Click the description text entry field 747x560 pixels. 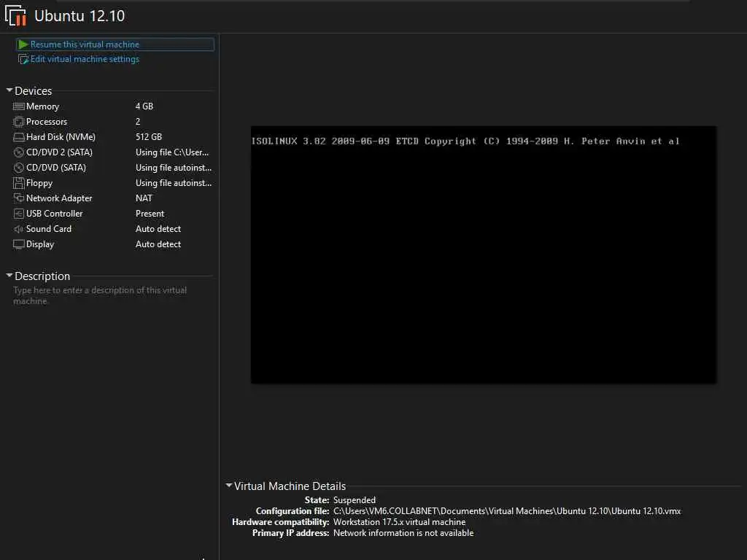(112, 295)
